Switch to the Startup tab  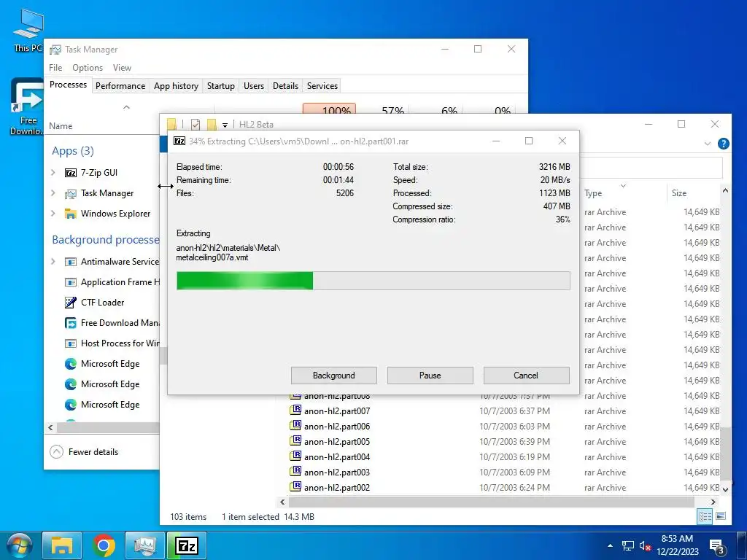[220, 86]
